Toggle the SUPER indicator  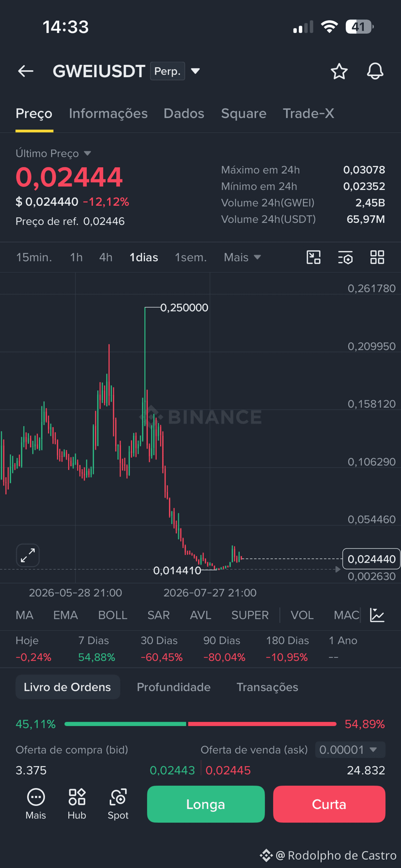pos(250,615)
